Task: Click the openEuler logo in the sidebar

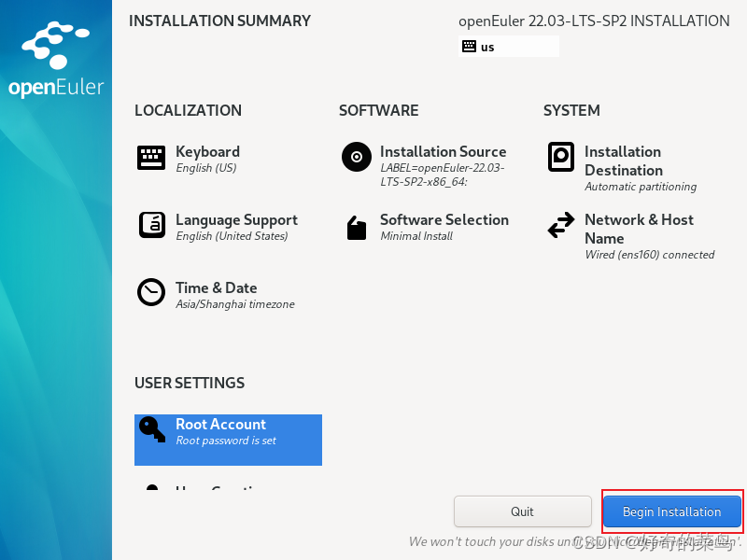Action: pyautogui.click(x=56, y=60)
